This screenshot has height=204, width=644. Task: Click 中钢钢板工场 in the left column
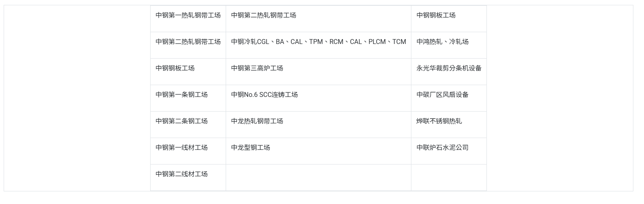click(x=188, y=72)
